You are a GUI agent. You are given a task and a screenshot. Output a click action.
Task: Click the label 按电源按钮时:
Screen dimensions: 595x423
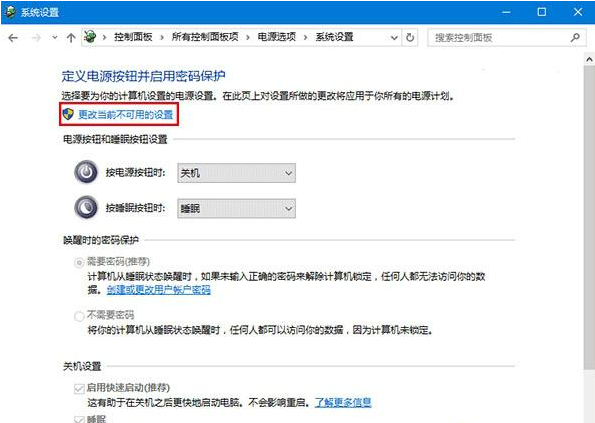pyautogui.click(x=135, y=173)
